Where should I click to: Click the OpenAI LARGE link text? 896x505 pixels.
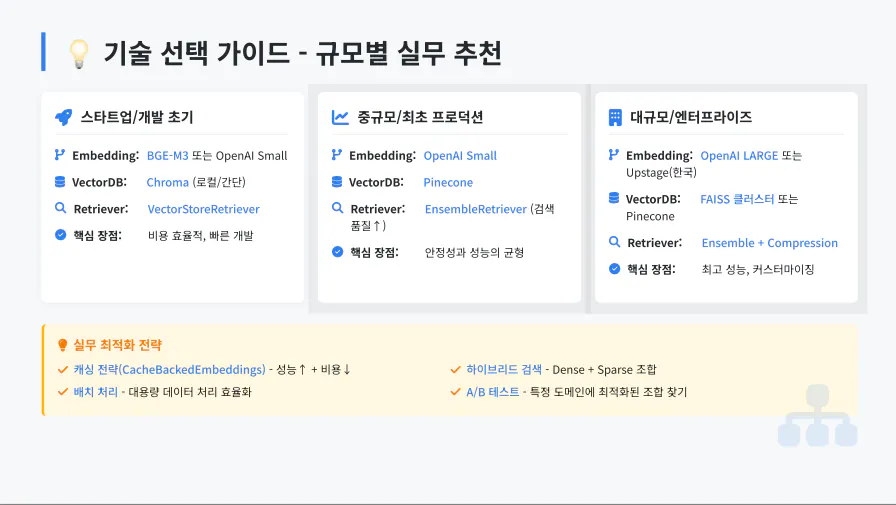point(739,155)
